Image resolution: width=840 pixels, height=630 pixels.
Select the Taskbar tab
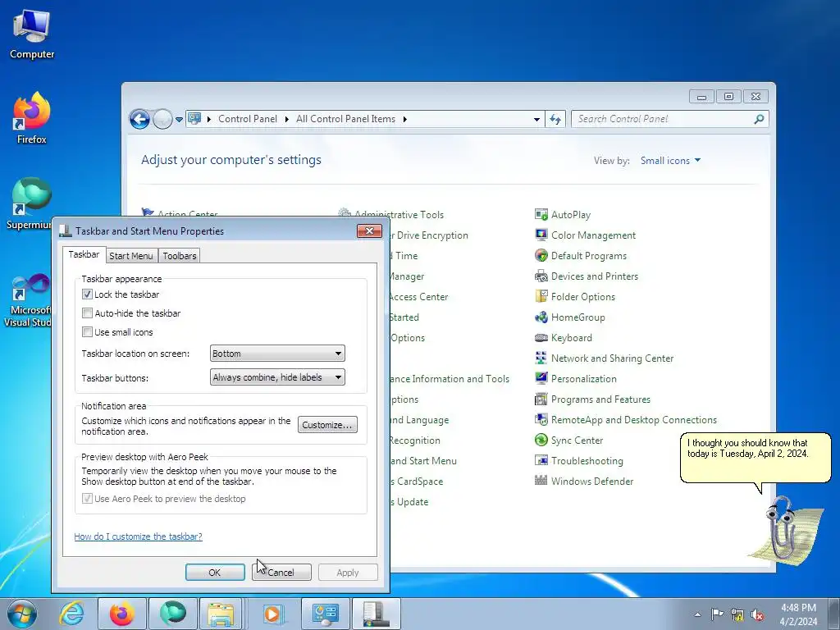pos(84,254)
